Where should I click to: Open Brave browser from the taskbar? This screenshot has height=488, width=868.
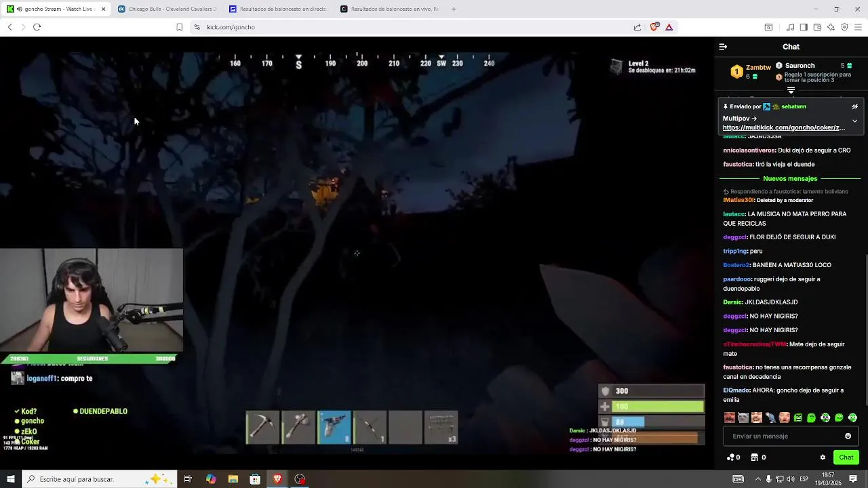coord(277,479)
